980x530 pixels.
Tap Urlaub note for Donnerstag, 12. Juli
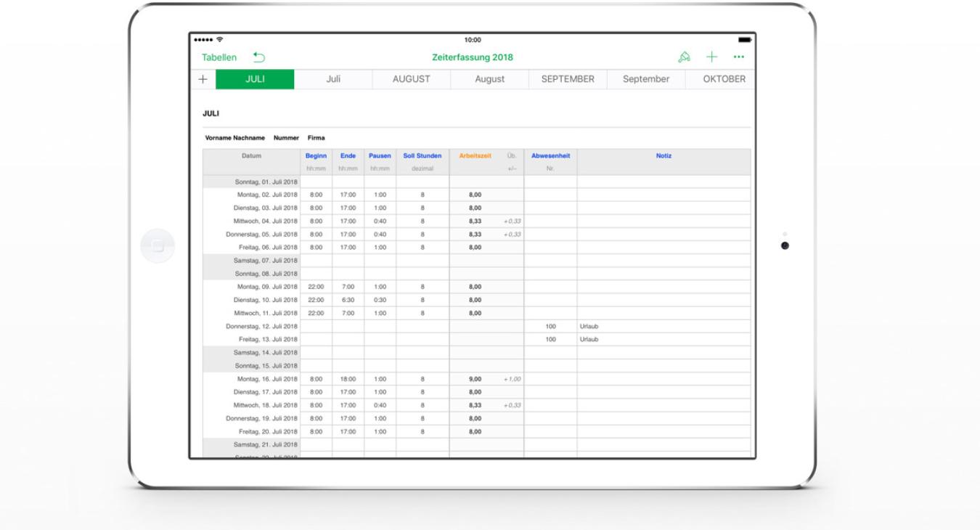589,327
